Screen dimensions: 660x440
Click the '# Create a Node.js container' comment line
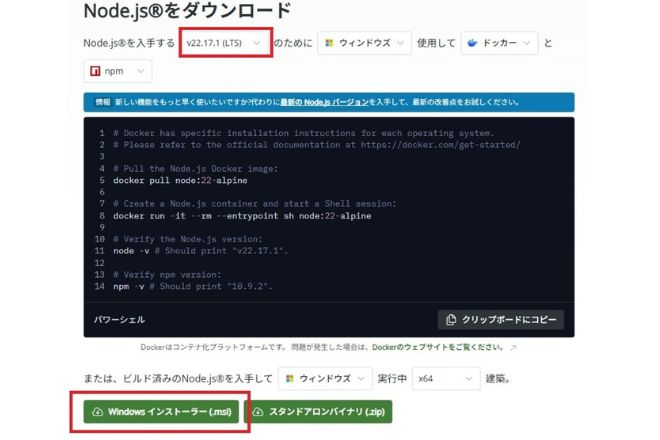(255, 203)
